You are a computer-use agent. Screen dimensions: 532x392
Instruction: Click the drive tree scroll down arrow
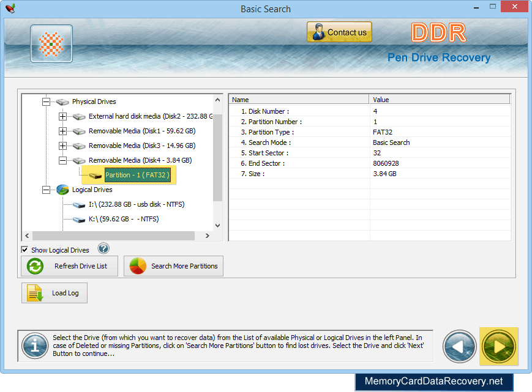click(217, 226)
